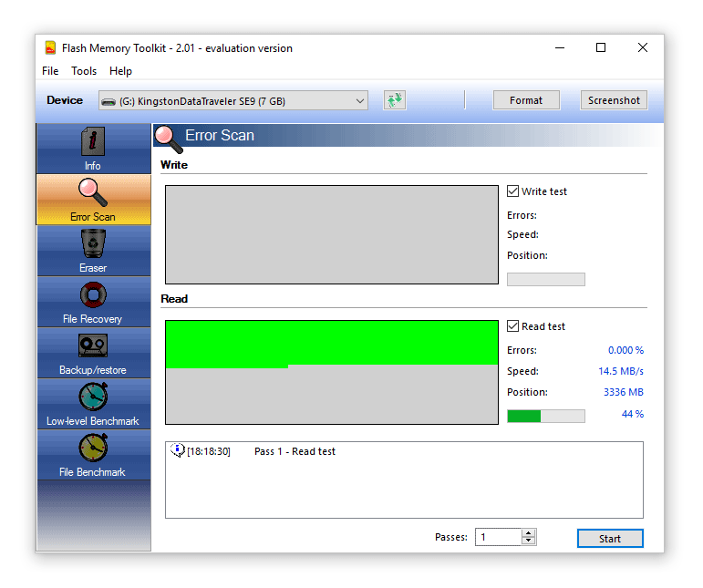Open the Info panel in sidebar

click(93, 149)
